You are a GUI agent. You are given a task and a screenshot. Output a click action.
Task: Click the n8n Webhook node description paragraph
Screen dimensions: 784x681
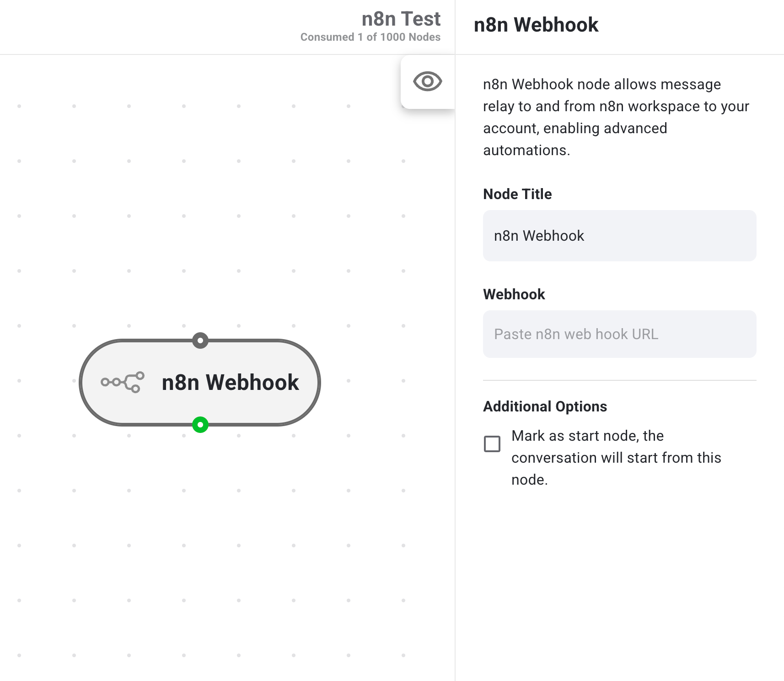616,117
